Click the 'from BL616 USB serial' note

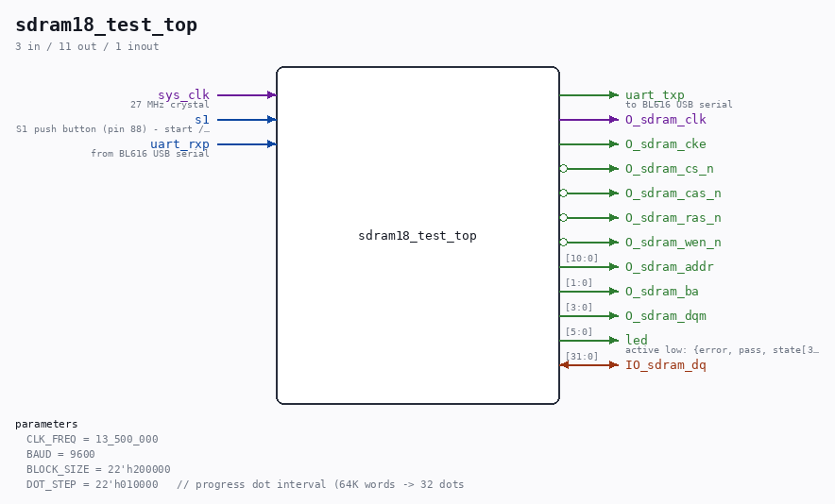coord(150,153)
